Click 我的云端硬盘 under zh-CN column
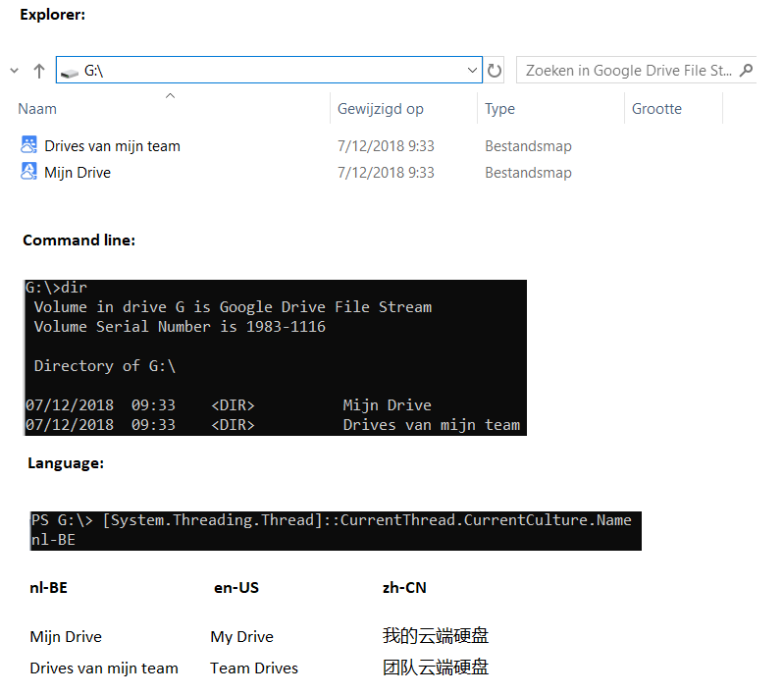The image size is (784, 695). pyautogui.click(x=436, y=635)
